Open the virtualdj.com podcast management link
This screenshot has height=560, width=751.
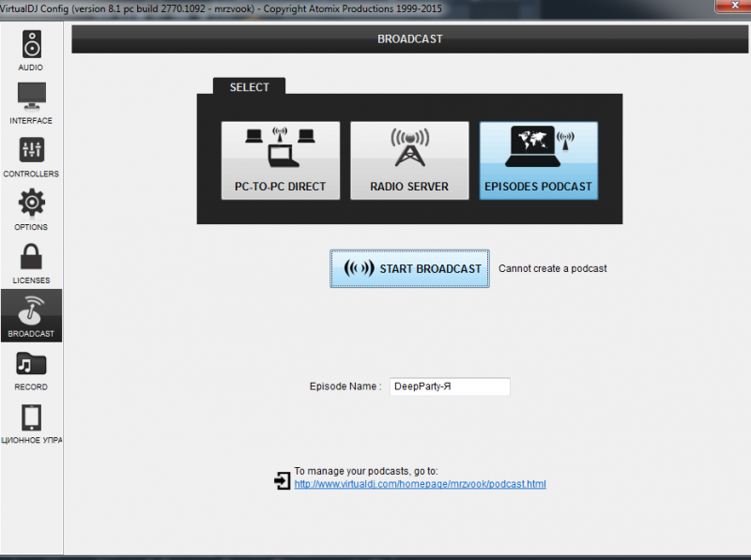(420, 484)
